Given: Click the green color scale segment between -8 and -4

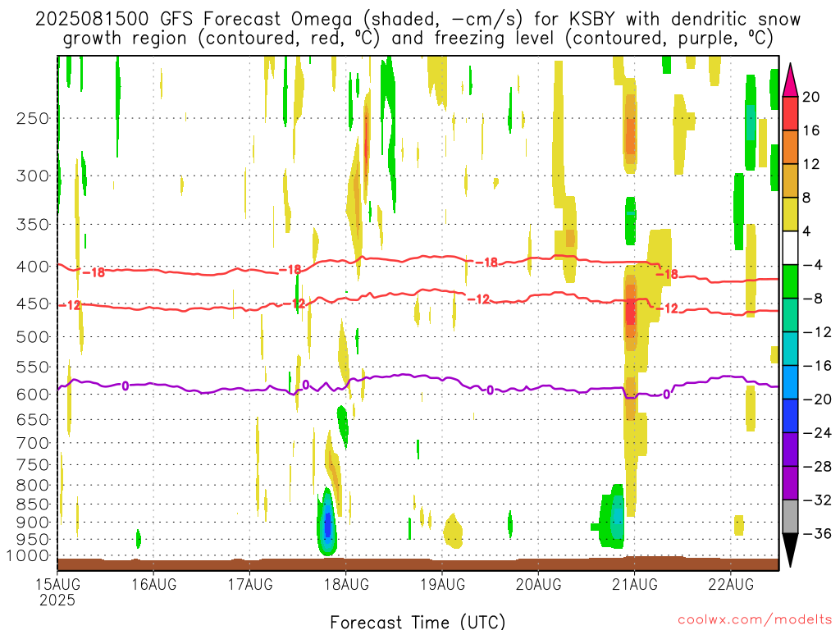Looking at the screenshot, I should point(790,282).
